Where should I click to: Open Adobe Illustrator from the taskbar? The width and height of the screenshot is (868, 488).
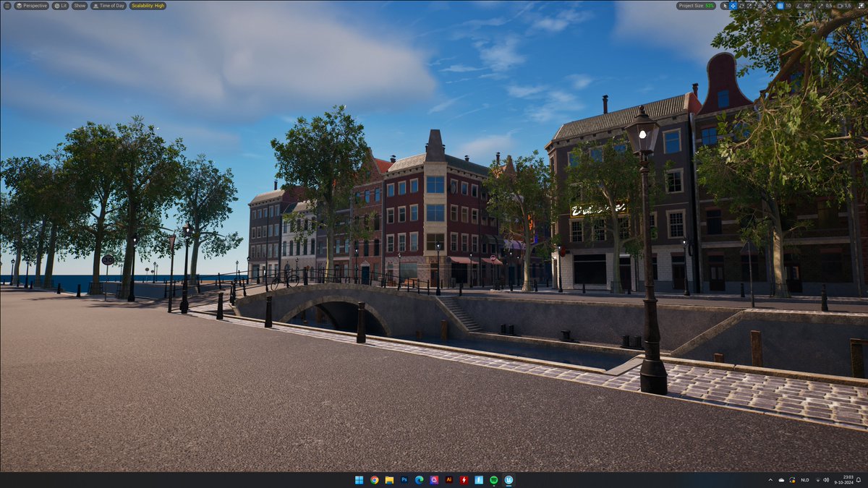(x=449, y=480)
